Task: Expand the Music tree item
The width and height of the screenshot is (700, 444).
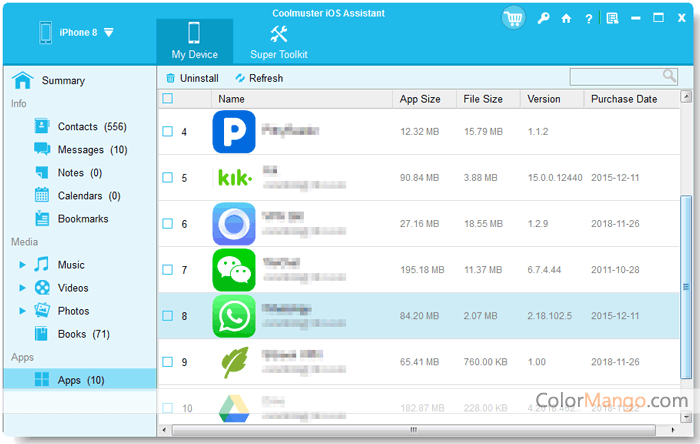Action: (x=22, y=265)
